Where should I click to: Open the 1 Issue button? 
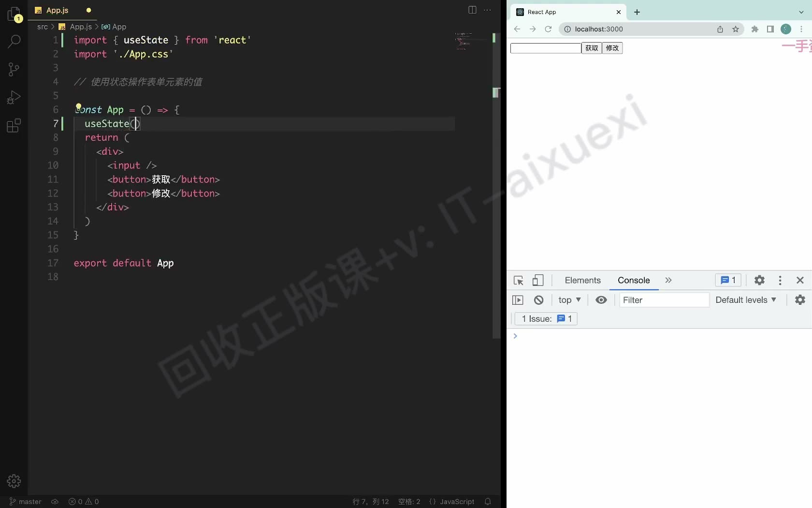pos(547,319)
